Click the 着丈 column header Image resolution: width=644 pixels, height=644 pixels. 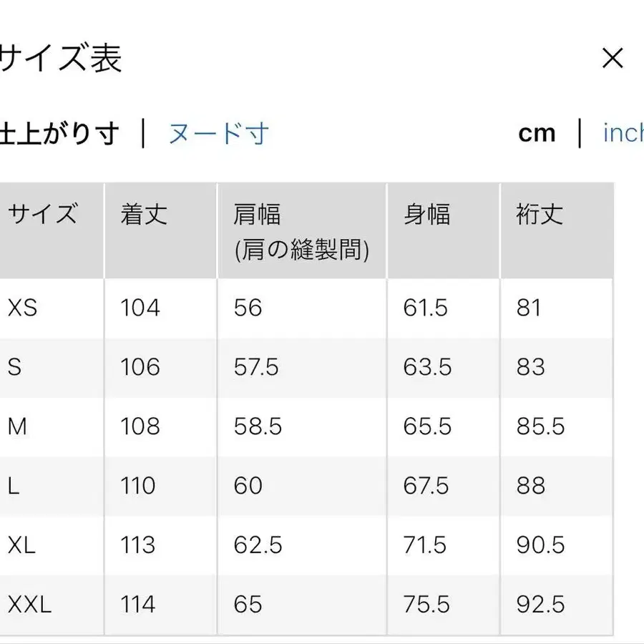click(x=142, y=213)
